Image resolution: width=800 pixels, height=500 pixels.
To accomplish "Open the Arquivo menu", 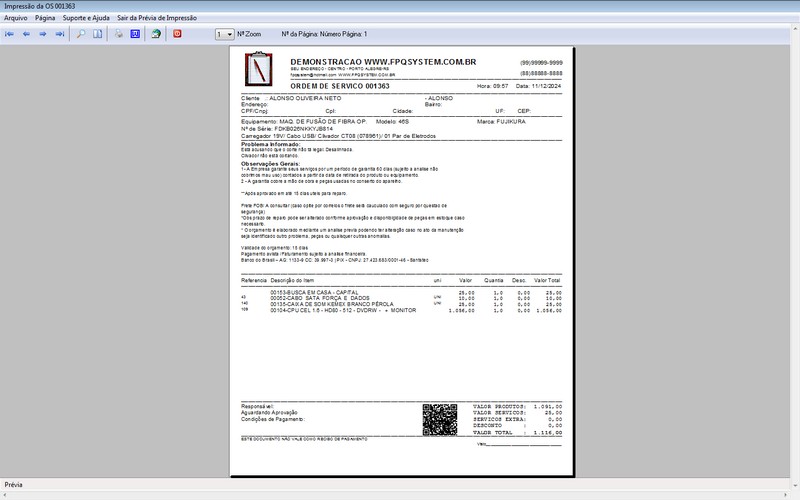I will click(x=16, y=18).
